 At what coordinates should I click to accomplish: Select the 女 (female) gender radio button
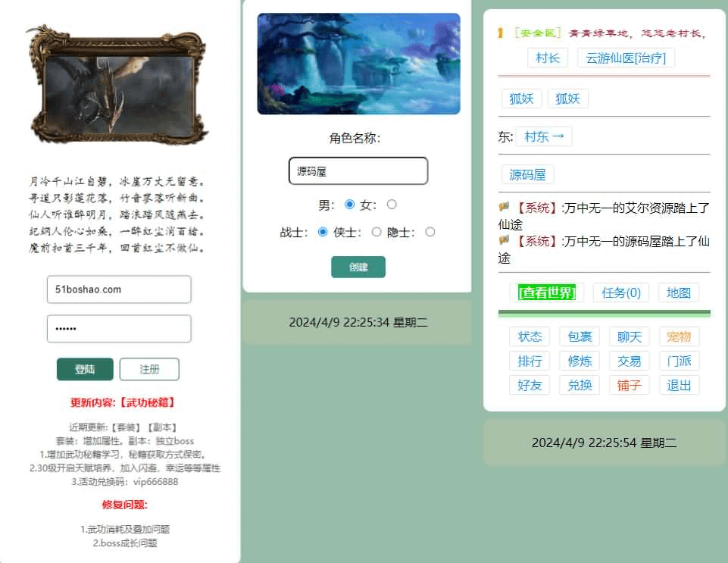(392, 204)
